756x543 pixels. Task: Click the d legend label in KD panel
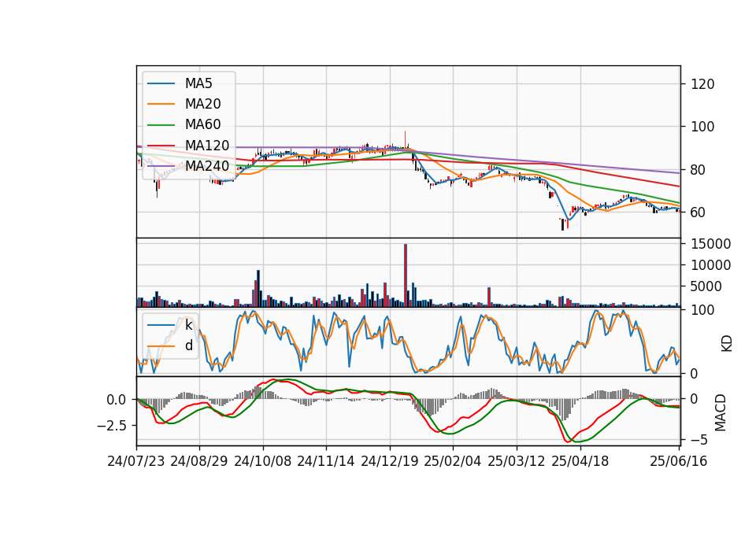click(x=188, y=345)
